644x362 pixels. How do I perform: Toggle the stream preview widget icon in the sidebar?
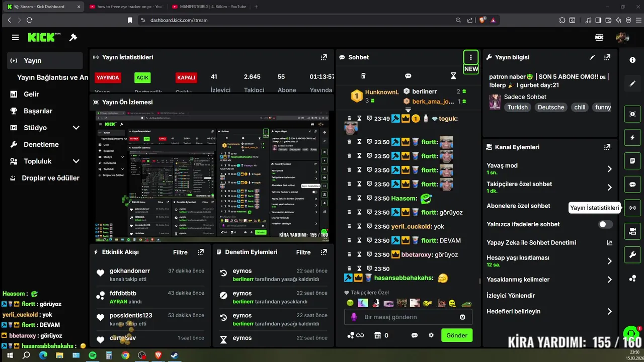pyautogui.click(x=632, y=114)
